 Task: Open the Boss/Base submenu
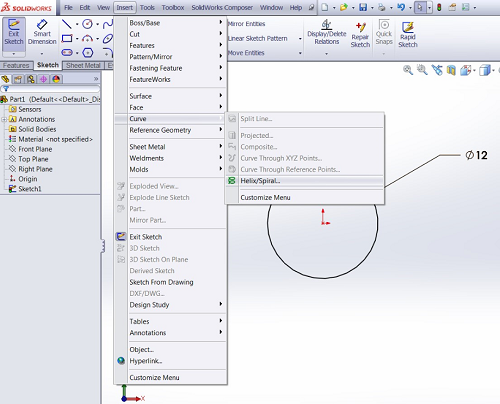[x=171, y=23]
